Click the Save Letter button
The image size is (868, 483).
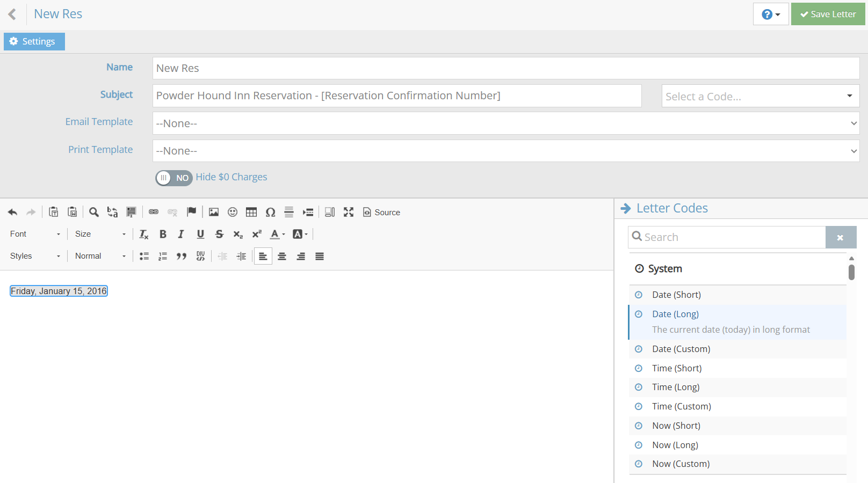[x=828, y=14]
